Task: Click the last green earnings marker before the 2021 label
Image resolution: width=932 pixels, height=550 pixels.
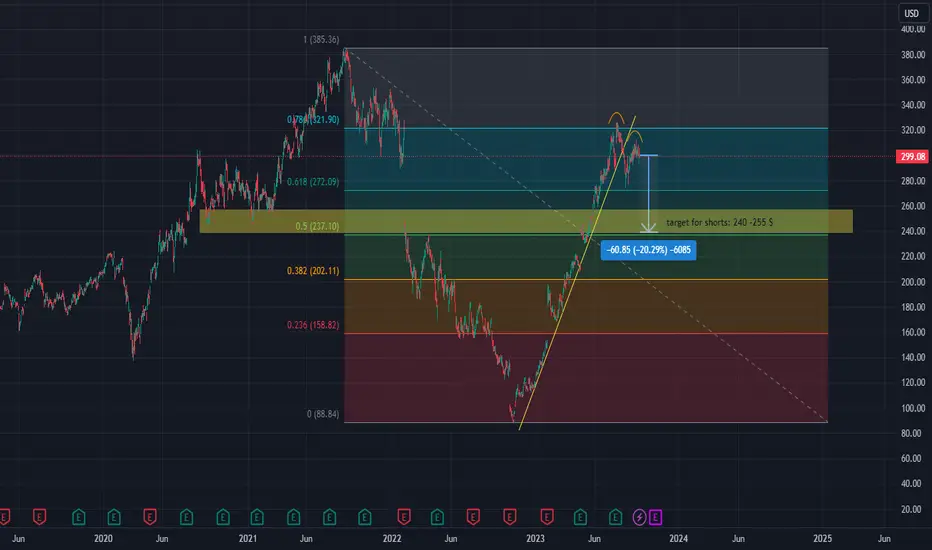Action: coord(223,517)
